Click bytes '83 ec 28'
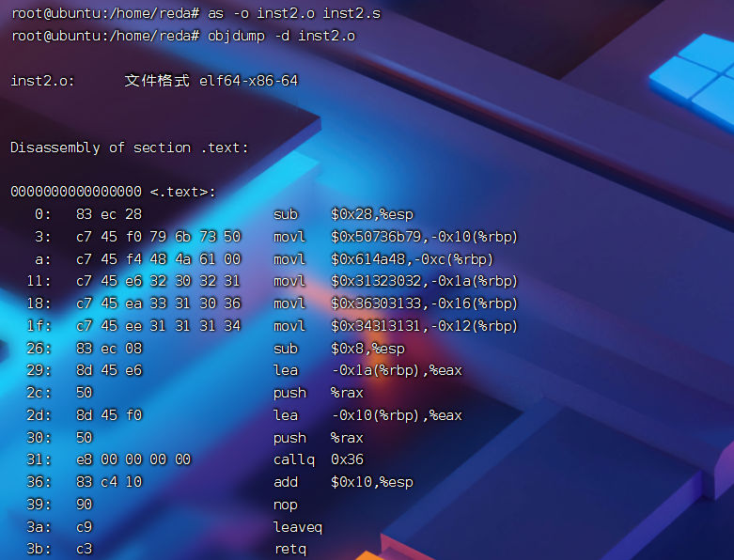This screenshot has height=560, width=734. click(109, 214)
